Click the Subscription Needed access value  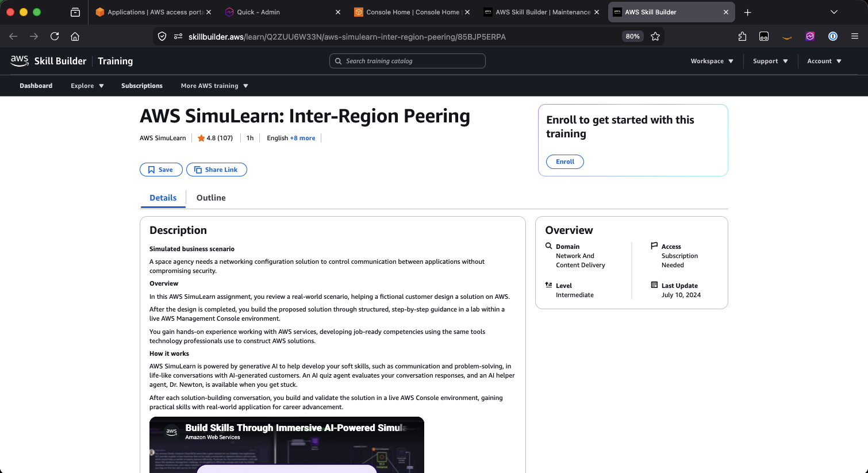[680, 260]
